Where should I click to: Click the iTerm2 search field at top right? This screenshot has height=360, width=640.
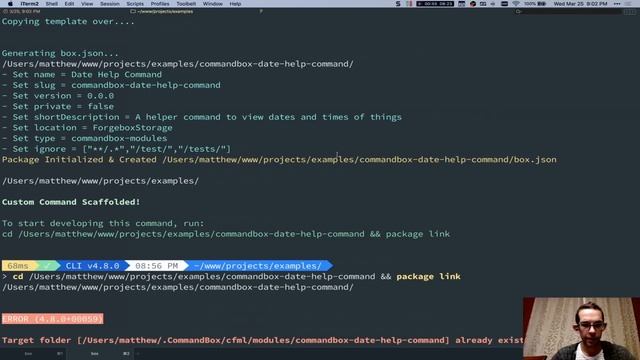tap(569, 11)
